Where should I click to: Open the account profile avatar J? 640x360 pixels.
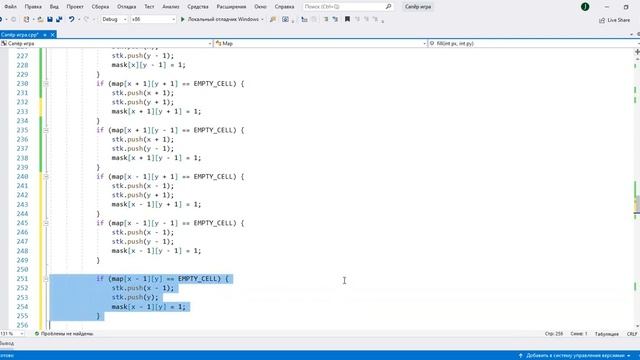pos(585,7)
